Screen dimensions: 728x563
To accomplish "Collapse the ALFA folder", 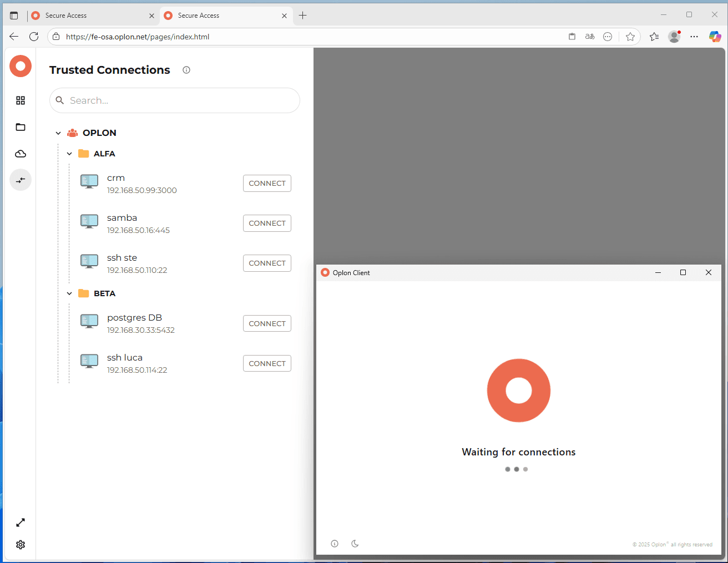I will pos(69,154).
